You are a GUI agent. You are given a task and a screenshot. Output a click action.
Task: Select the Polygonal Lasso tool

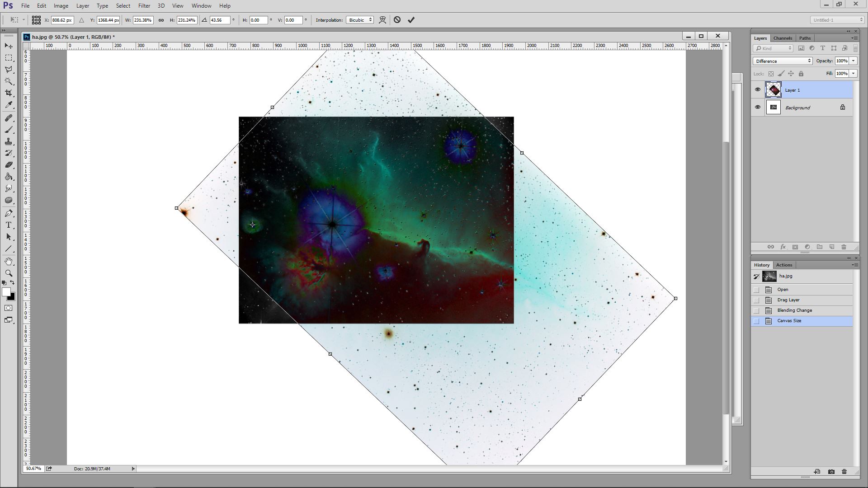coord(9,70)
